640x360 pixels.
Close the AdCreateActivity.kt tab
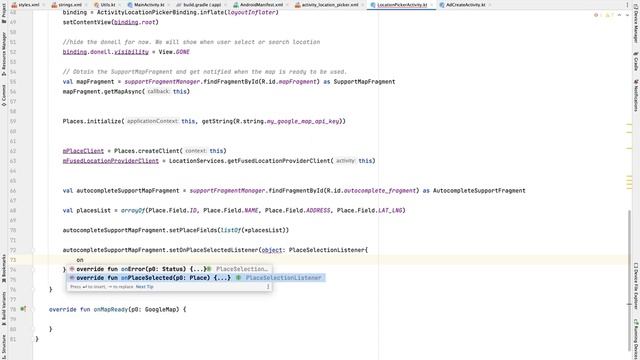(490, 5)
